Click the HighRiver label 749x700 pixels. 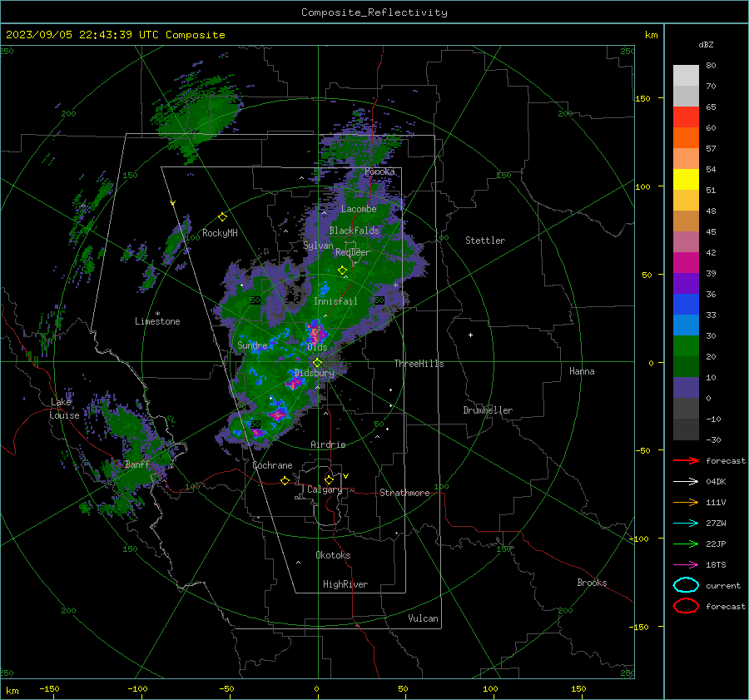[345, 584]
